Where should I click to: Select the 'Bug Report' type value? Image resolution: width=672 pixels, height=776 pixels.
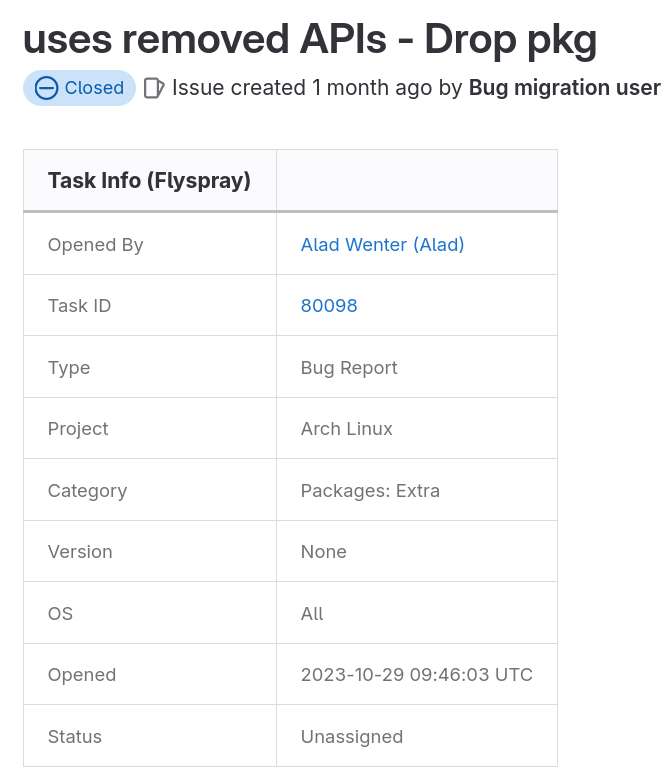[349, 368]
